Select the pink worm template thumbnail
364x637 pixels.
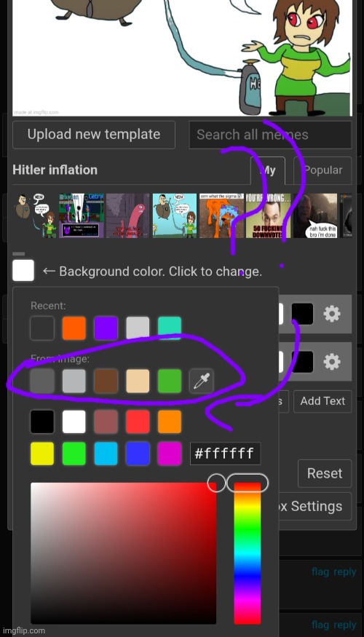coord(128,215)
